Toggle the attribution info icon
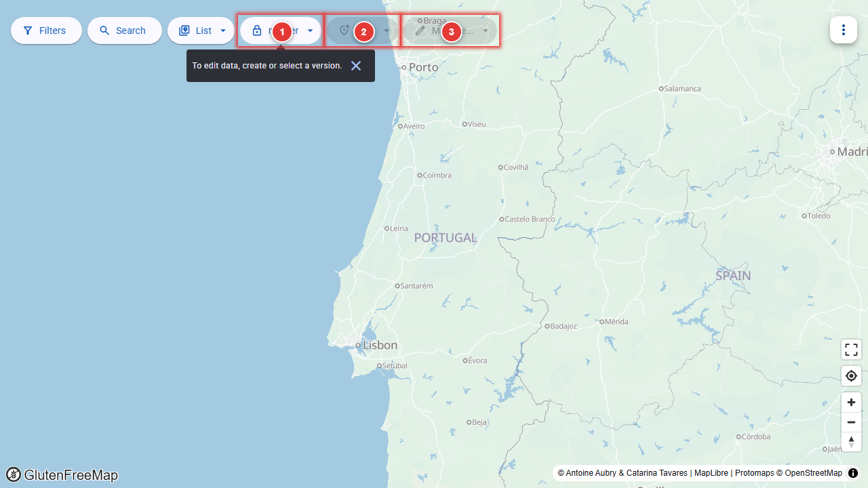Image resolution: width=868 pixels, height=488 pixels. 853,473
